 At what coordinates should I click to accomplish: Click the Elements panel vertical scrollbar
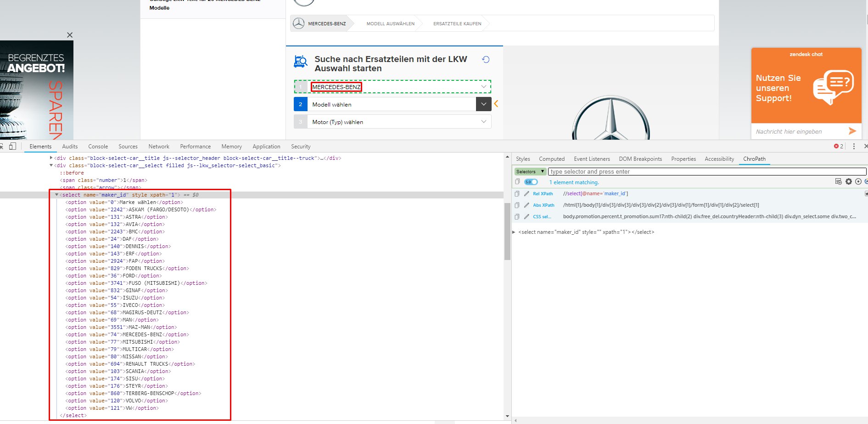click(507, 232)
